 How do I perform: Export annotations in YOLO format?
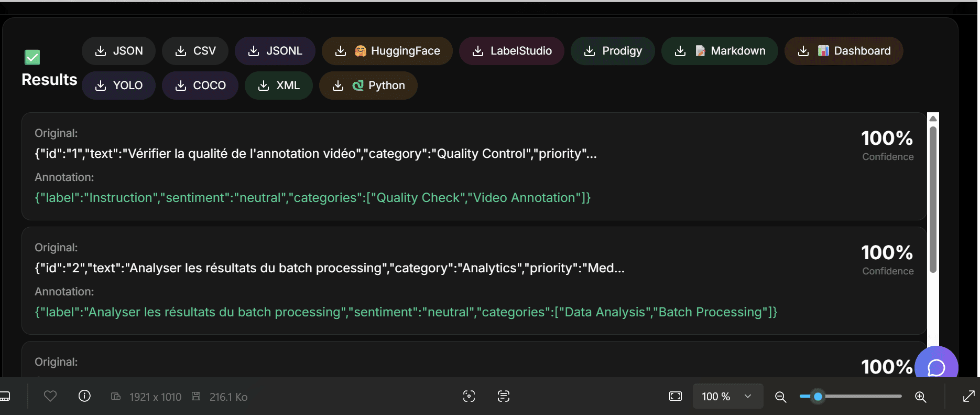tap(118, 86)
